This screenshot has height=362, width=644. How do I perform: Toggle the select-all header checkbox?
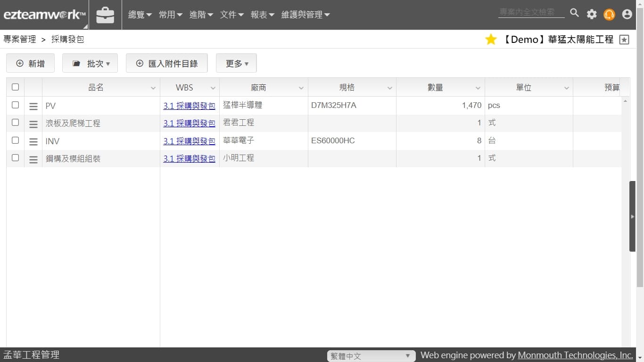pos(15,87)
